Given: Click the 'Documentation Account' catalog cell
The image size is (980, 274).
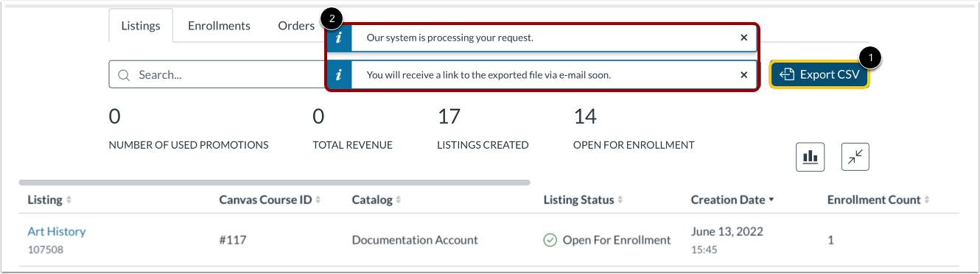Looking at the screenshot, I should [x=415, y=240].
